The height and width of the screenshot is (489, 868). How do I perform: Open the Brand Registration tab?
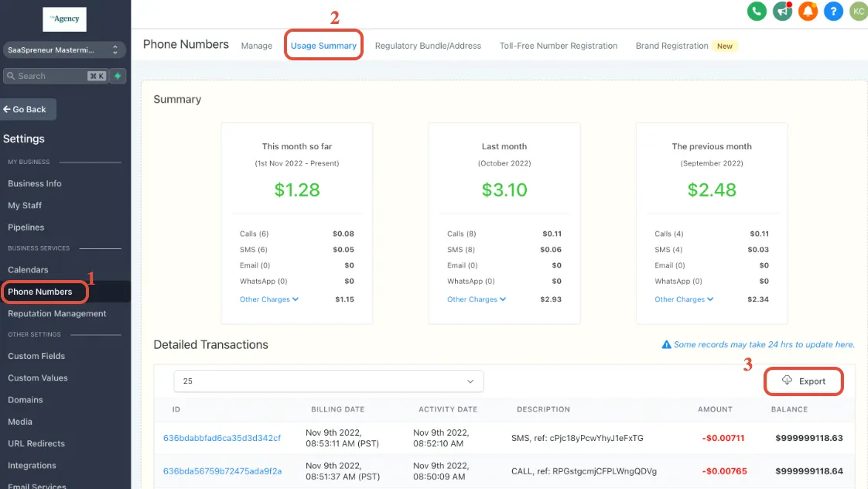click(672, 46)
